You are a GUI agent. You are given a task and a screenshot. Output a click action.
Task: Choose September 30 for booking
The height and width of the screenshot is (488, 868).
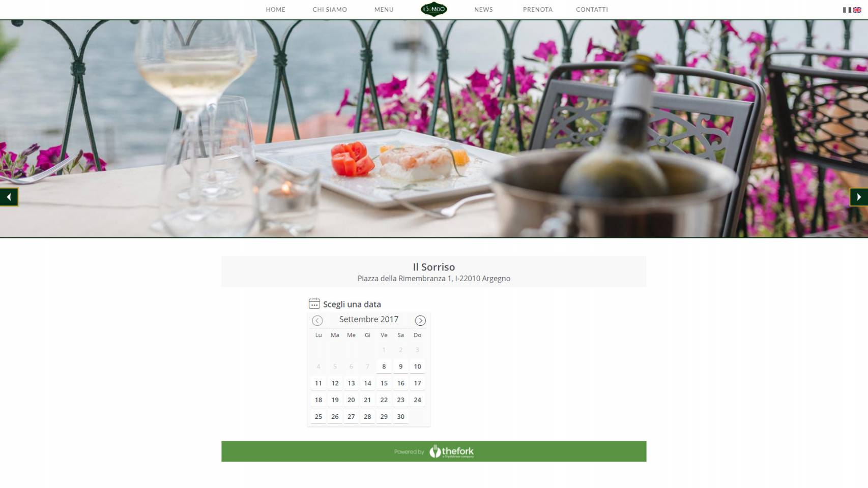tap(401, 417)
